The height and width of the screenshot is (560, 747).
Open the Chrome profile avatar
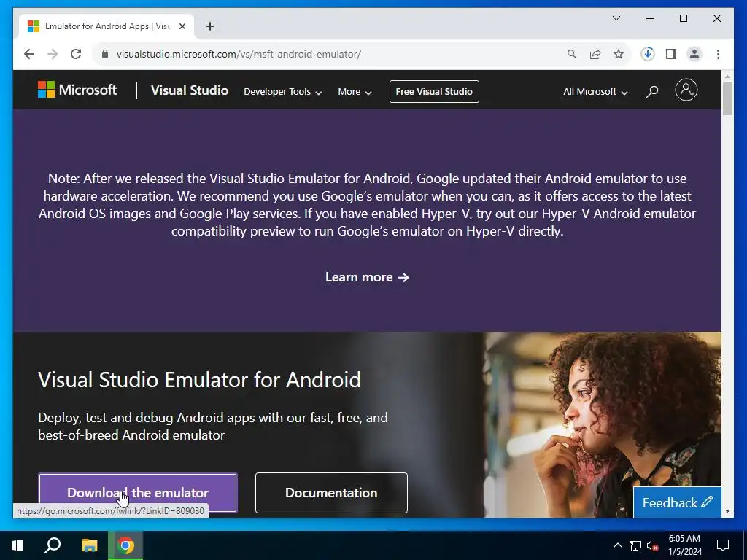coord(694,54)
